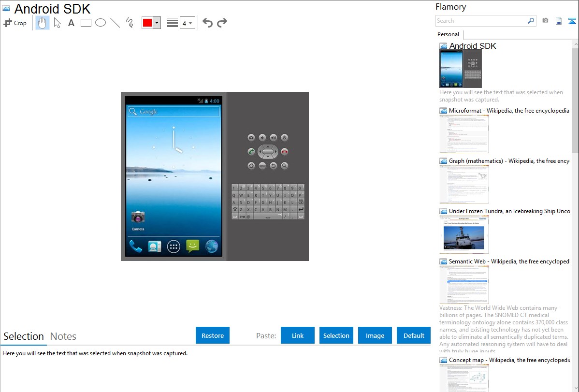Click the phone dialer icon in dock
Viewport: 579px width, 392px height.
click(x=135, y=246)
